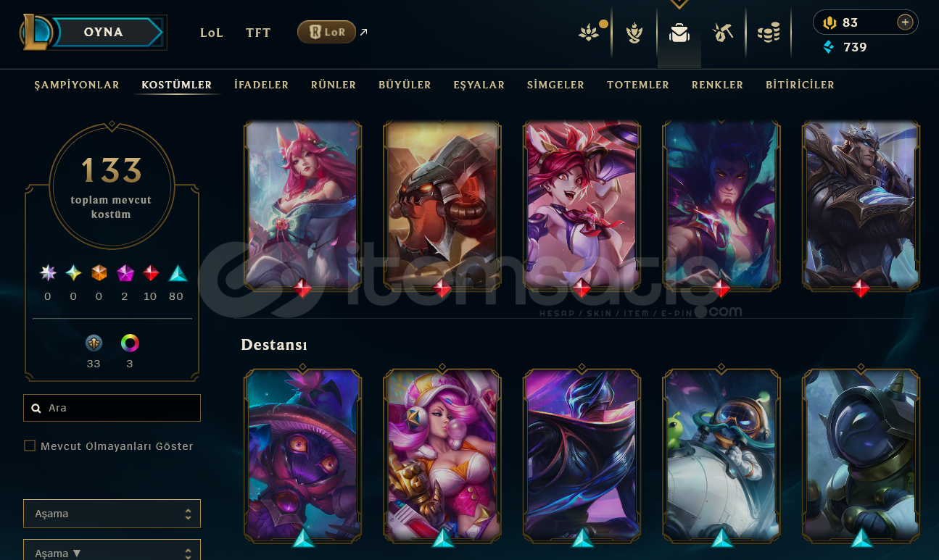Click the Profile laurel icon with notification
The image size is (939, 560).
point(589,33)
